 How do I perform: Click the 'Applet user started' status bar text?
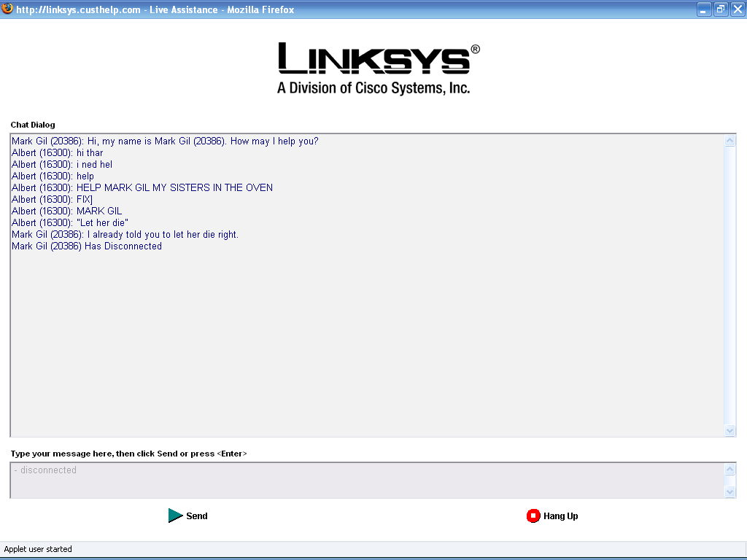point(38,549)
